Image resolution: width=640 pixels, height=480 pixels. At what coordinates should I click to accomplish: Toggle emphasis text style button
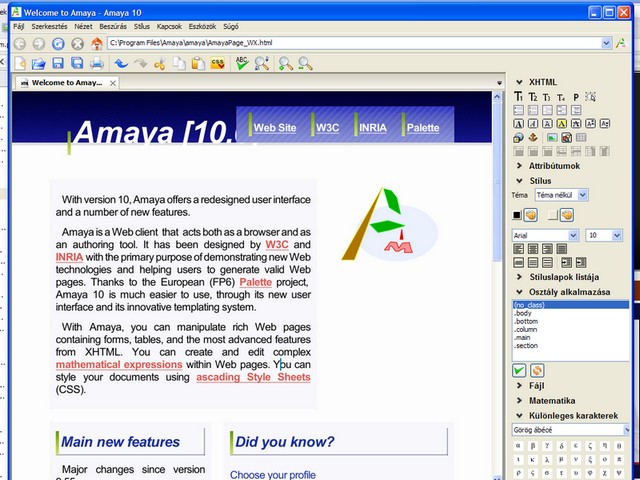(533, 124)
